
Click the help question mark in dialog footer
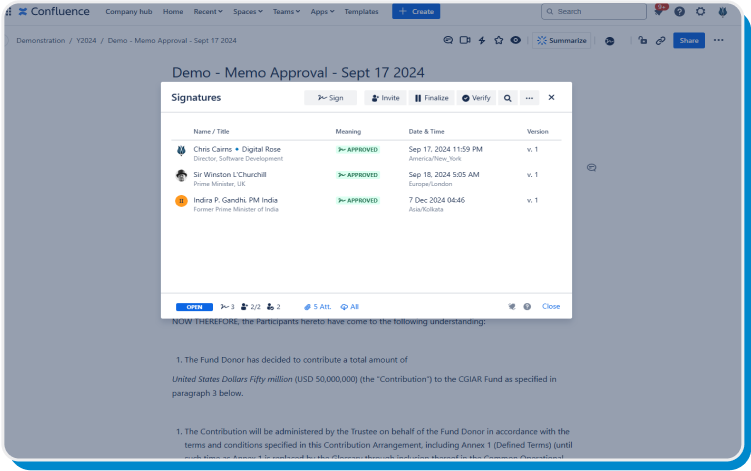(x=527, y=307)
